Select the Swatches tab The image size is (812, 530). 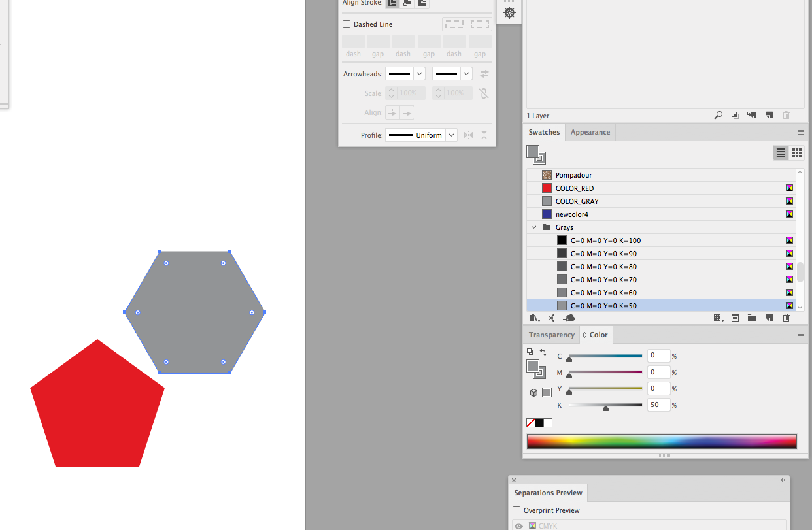point(544,132)
